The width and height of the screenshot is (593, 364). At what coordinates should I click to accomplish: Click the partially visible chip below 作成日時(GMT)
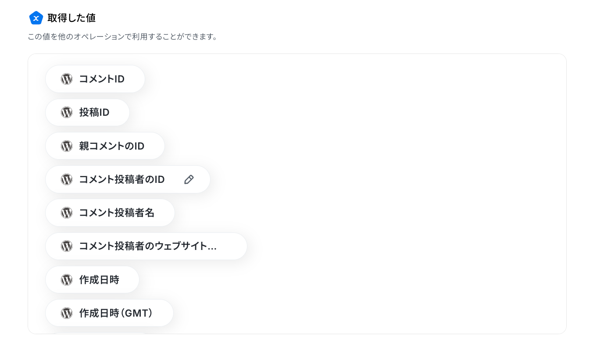(101, 333)
